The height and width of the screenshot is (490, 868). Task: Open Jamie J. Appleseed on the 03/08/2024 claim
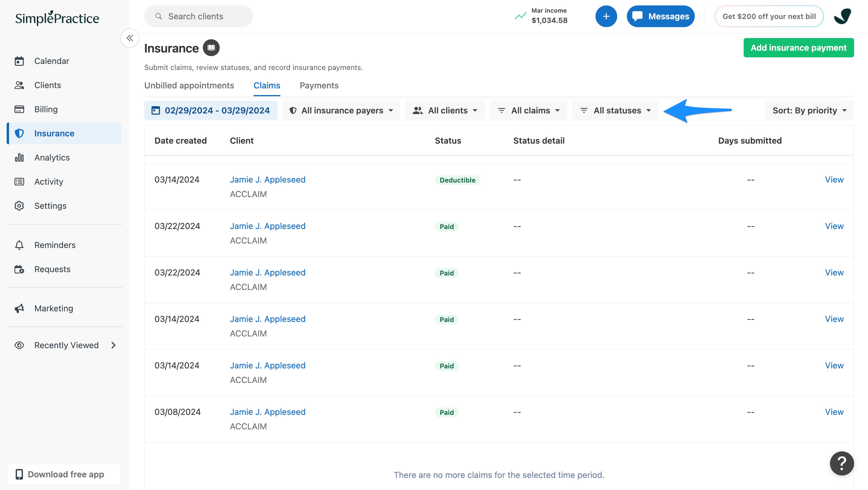(x=267, y=412)
